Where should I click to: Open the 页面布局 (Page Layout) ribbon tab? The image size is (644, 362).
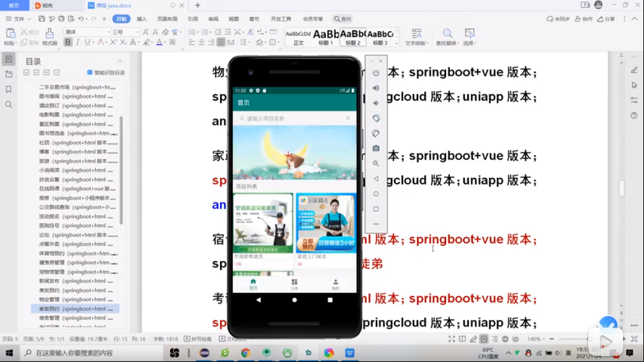[167, 19]
